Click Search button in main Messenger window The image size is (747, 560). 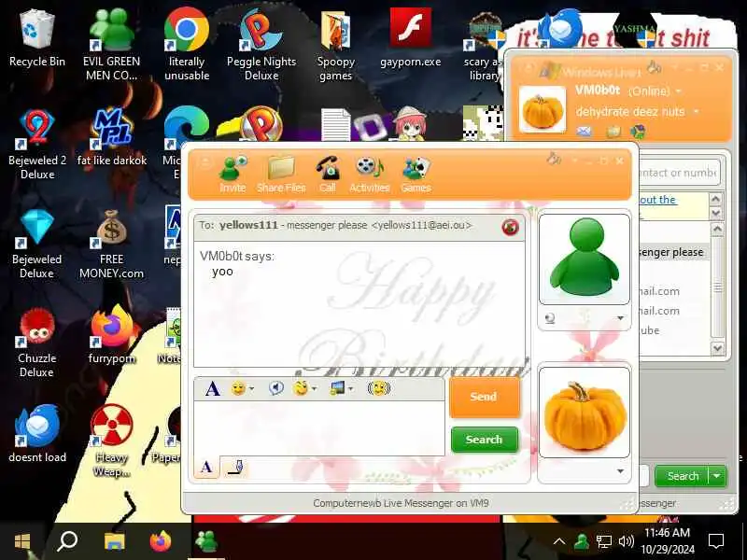coord(683,476)
